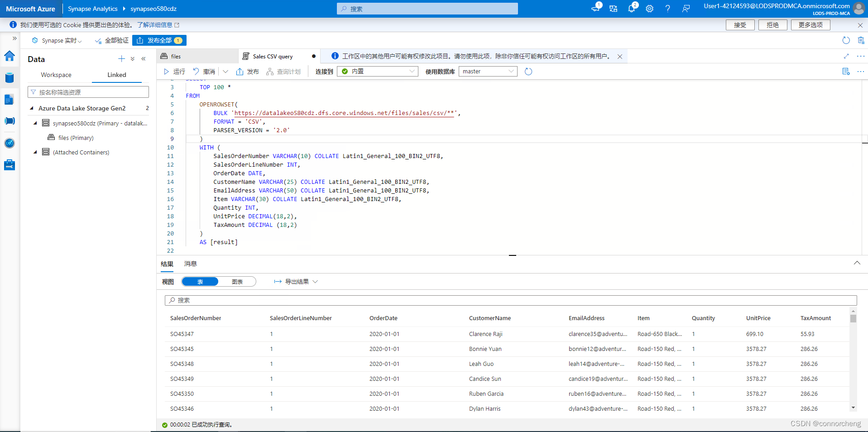Expand the editor to full screen icon
Image resolution: width=868 pixels, height=432 pixels.
click(x=846, y=56)
